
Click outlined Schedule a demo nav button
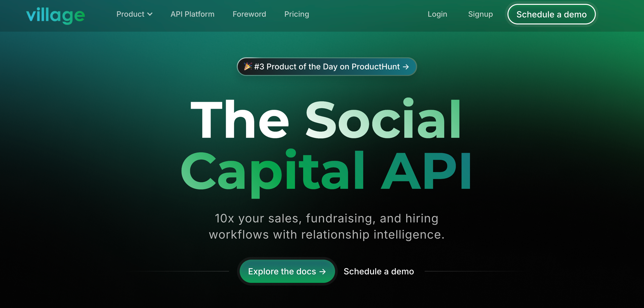552,14
